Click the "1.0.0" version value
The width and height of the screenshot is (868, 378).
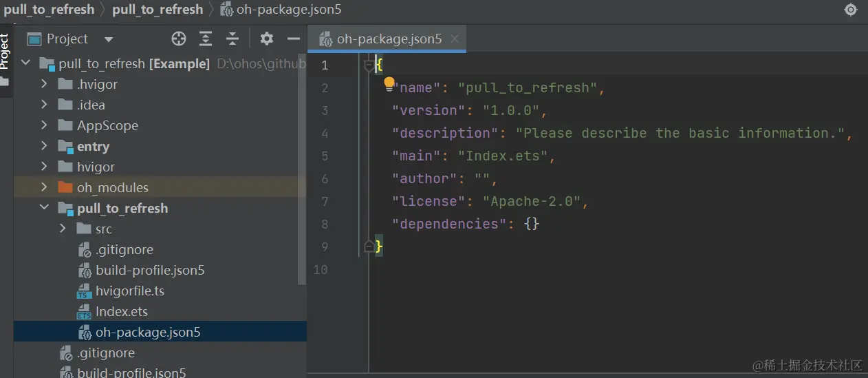[x=511, y=111]
